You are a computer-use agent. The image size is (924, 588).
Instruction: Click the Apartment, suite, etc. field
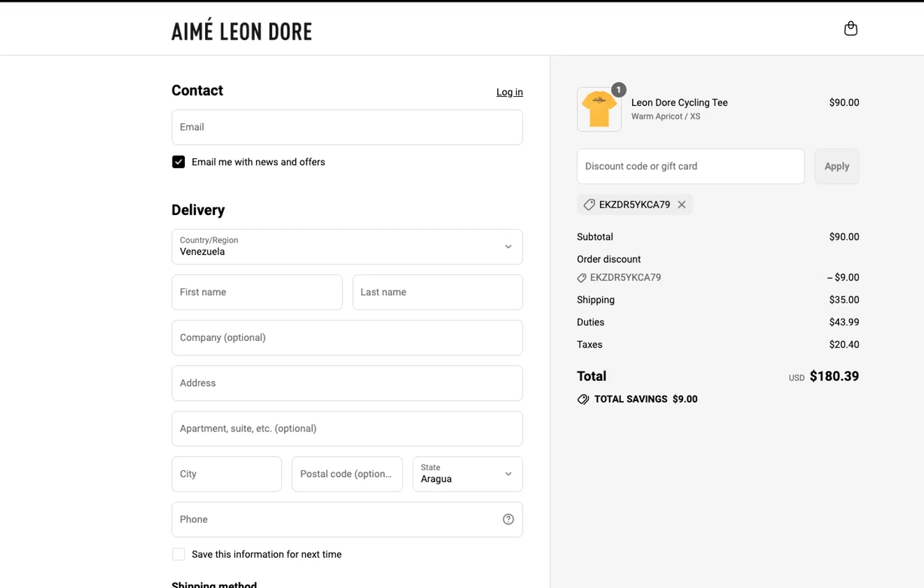click(x=347, y=429)
